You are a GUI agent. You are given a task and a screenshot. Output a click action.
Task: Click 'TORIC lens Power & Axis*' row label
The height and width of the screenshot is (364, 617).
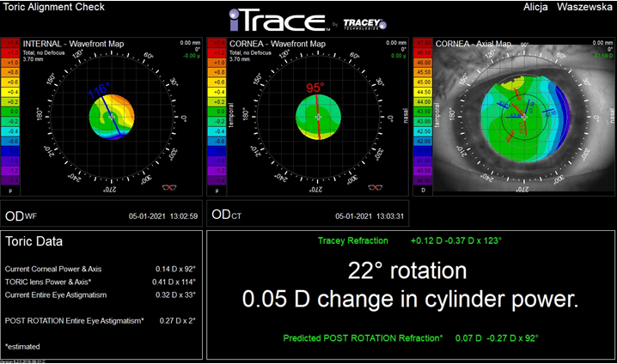pyautogui.click(x=48, y=282)
